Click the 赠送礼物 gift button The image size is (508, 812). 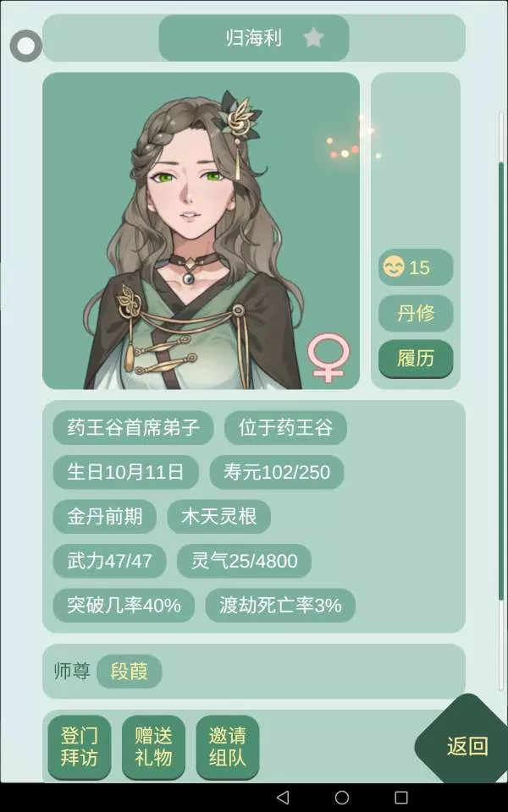(153, 746)
